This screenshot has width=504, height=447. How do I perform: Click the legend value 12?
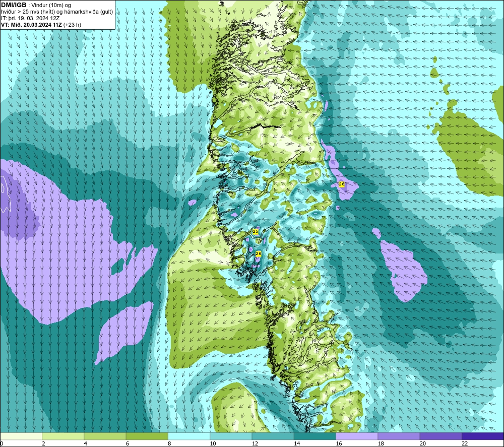click(255, 443)
